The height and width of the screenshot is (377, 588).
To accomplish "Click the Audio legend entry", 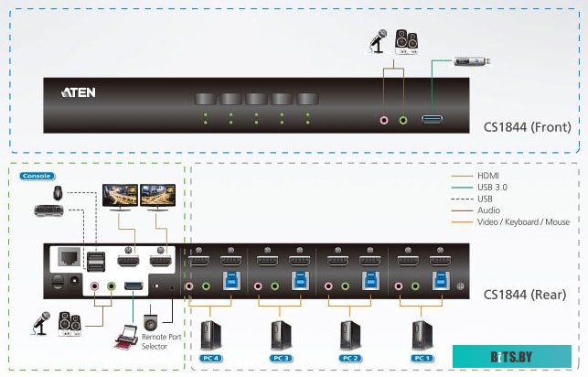I will [x=476, y=210].
